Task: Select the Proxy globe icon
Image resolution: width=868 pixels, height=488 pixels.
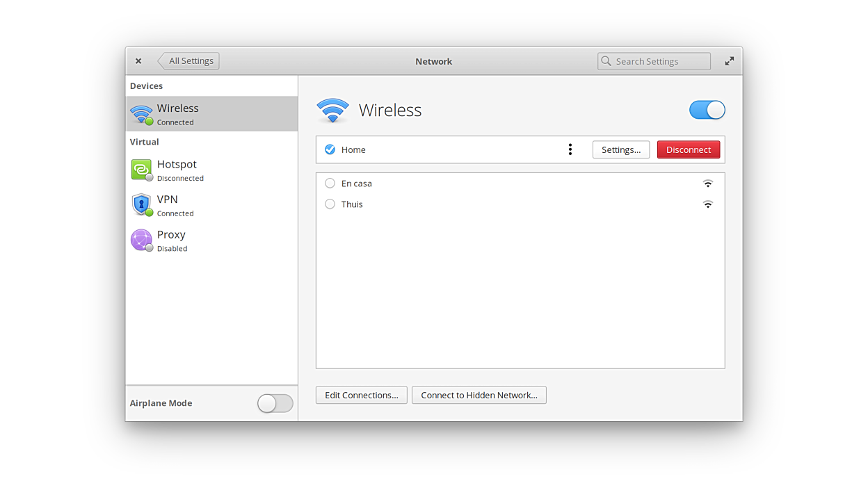Action: point(141,240)
